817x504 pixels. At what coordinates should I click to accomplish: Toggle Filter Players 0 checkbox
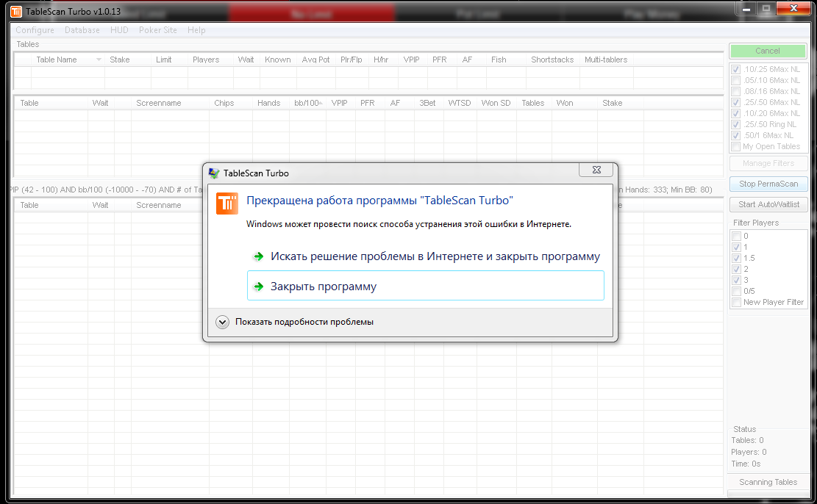(x=736, y=236)
